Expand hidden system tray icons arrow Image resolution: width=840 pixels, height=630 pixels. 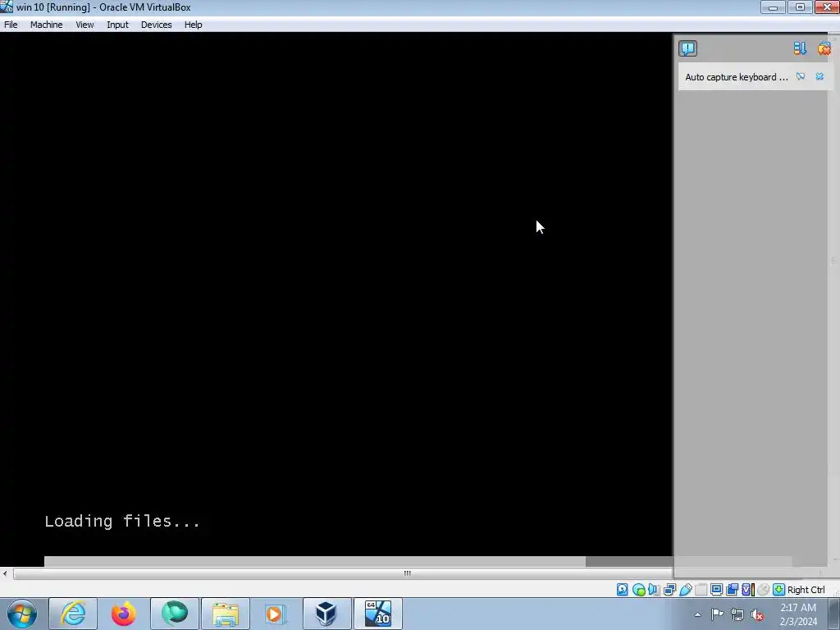point(697,614)
